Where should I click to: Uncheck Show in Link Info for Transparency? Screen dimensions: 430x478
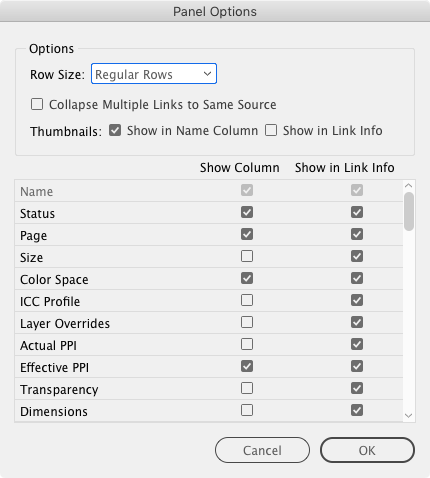click(x=357, y=388)
